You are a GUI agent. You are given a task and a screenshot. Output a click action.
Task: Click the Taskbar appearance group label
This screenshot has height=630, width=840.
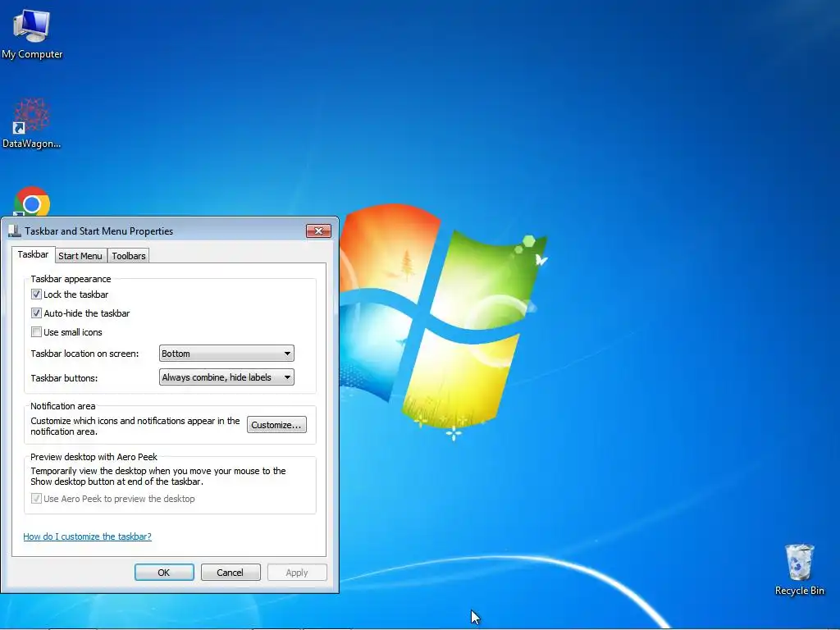coord(71,279)
